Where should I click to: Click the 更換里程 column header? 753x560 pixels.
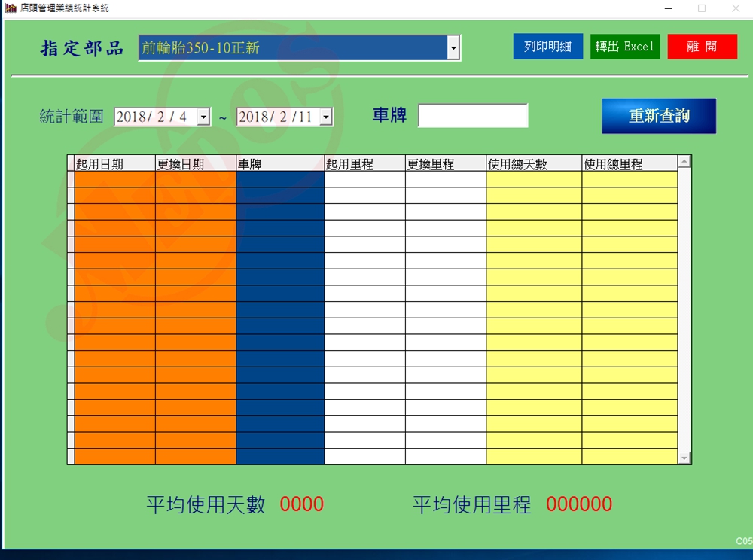tap(445, 163)
